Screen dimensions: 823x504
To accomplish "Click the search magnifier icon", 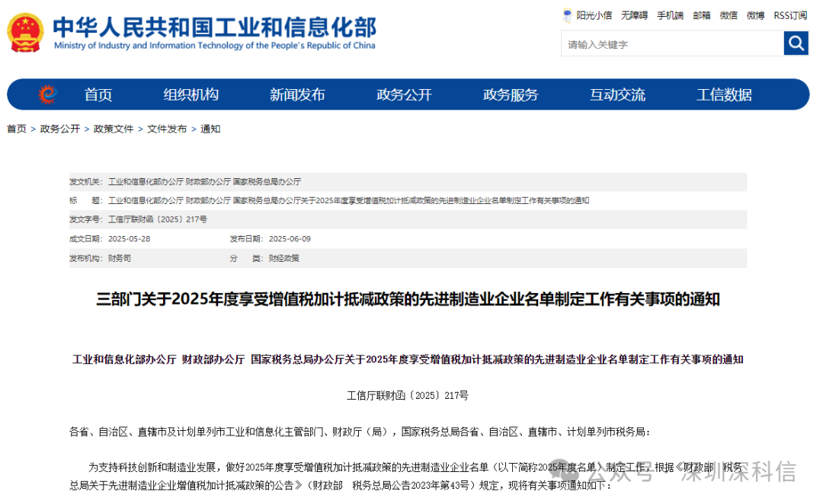I will (796, 43).
